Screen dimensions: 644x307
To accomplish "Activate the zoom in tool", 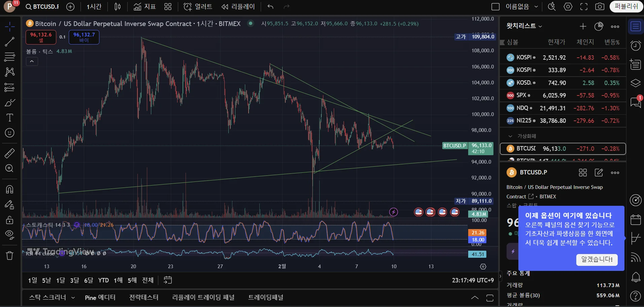I will point(10,168).
